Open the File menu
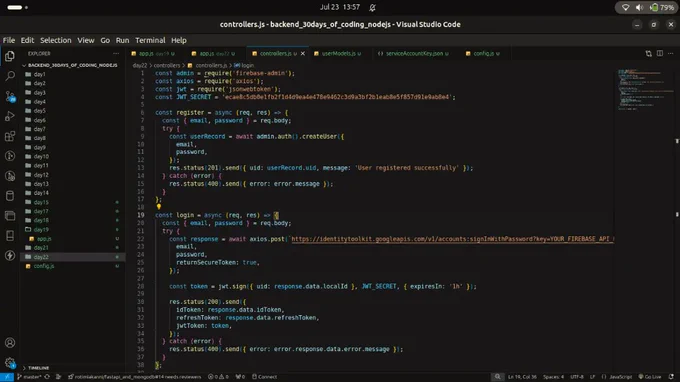The height and width of the screenshot is (382, 680). tap(9, 40)
